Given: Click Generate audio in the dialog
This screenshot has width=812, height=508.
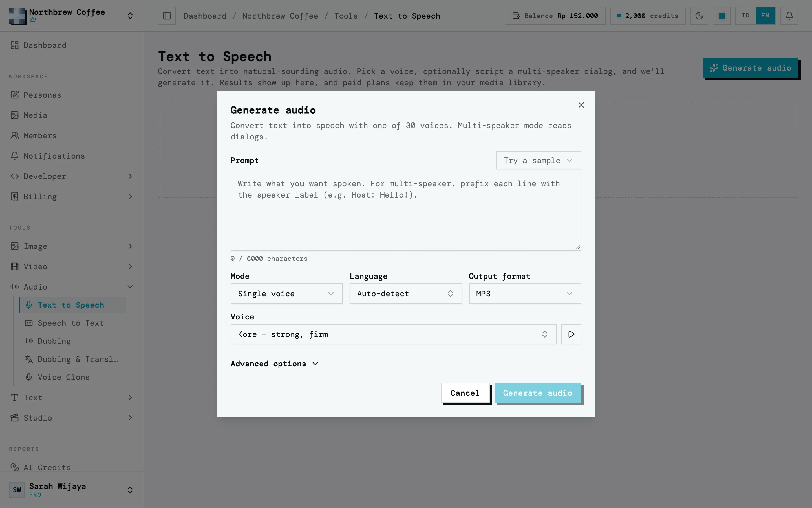Looking at the screenshot, I should pos(538,393).
